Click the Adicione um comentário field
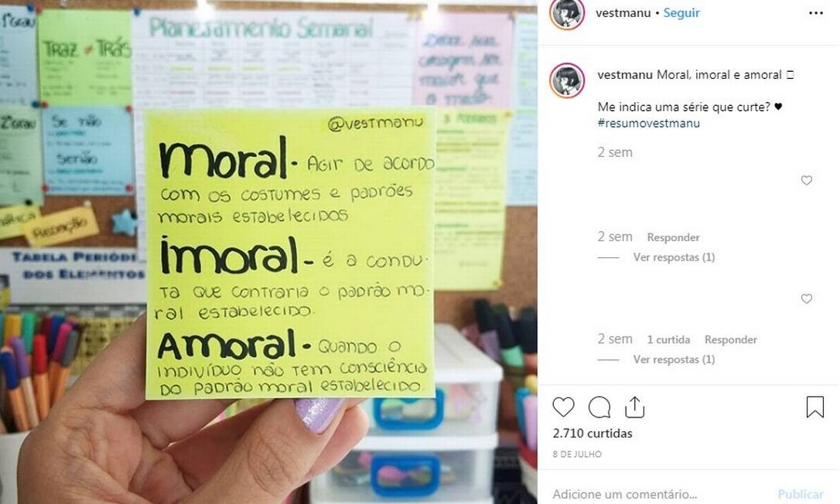This screenshot has height=504, width=840. [x=659, y=494]
